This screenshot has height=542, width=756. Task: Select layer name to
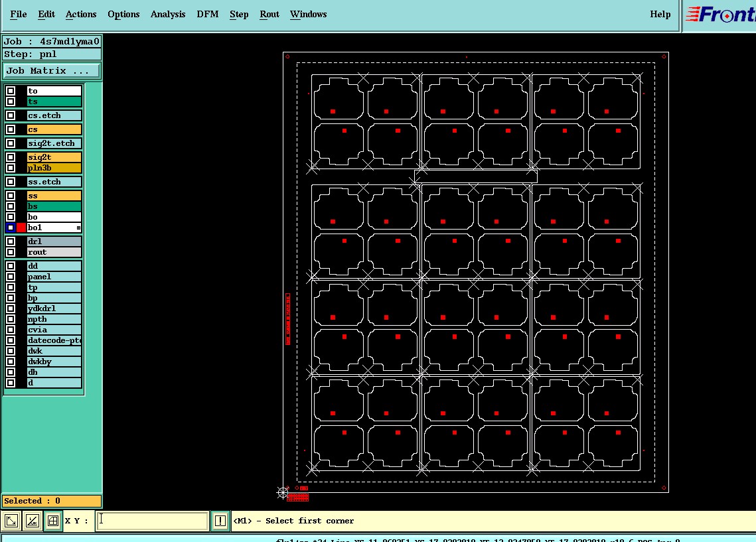point(54,91)
